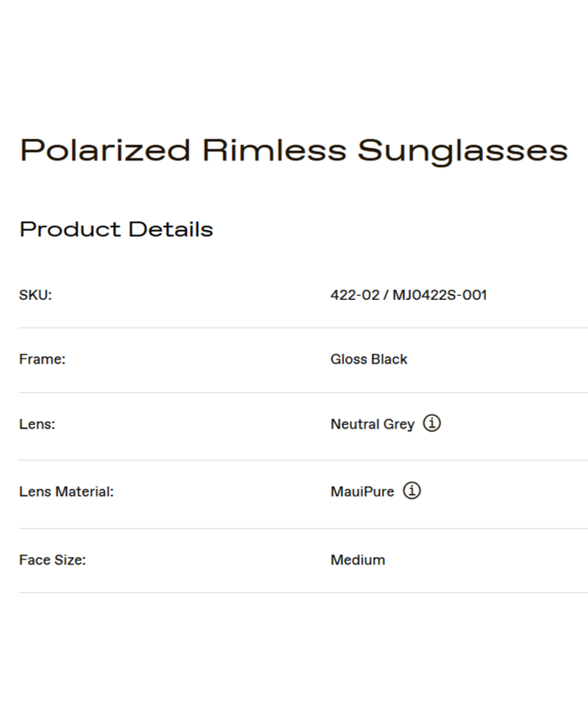Click the SKU: label
Screen dimensions: 588x714
coord(35,295)
